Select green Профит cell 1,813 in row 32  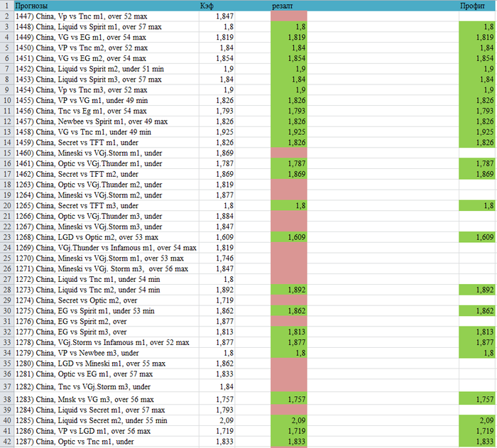477,332
